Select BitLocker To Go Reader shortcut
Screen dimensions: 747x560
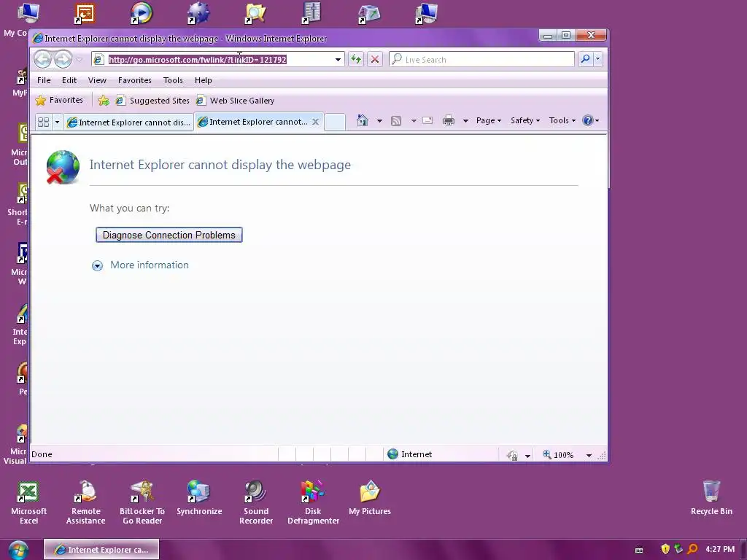pos(142,503)
